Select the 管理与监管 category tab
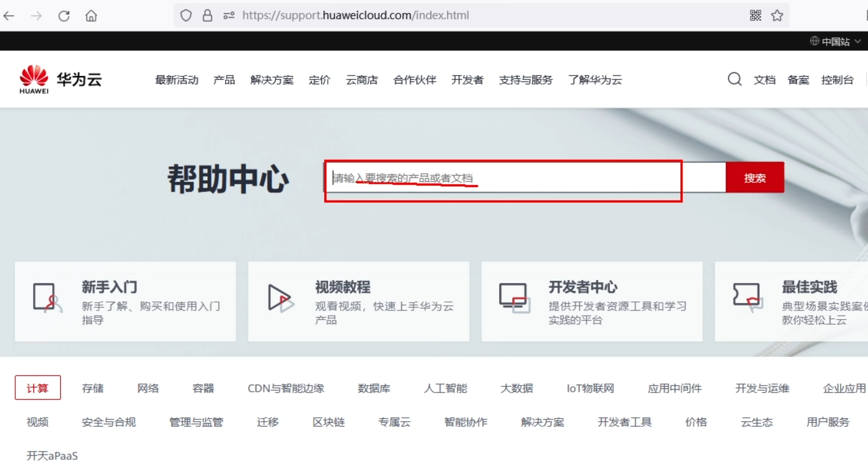Viewport: 868px width, 464px height. coord(196,422)
